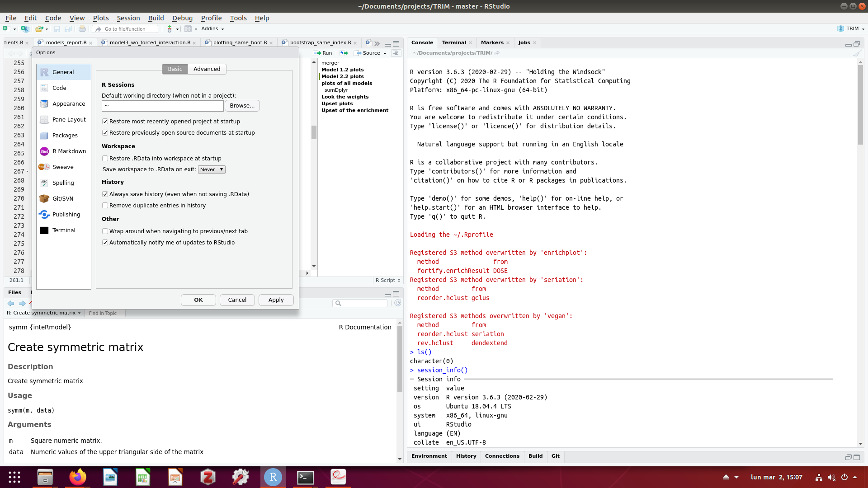868x488 pixels.
Task: Switch to the Advanced tab in Options
Action: click(207, 69)
